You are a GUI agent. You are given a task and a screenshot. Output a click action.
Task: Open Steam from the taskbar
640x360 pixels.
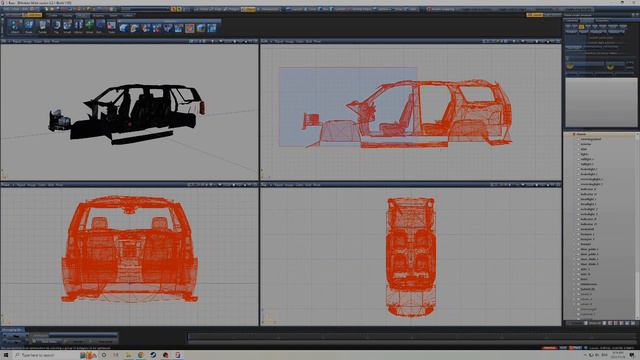pos(153,355)
